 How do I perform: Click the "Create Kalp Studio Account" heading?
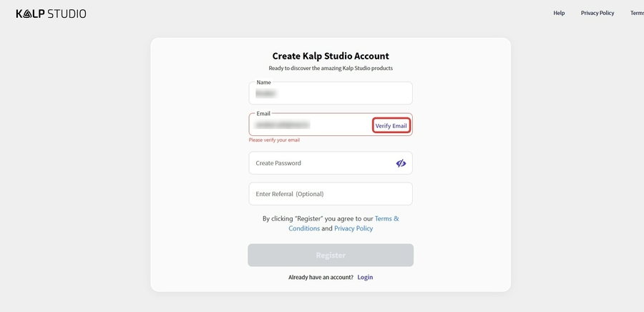[x=331, y=56]
